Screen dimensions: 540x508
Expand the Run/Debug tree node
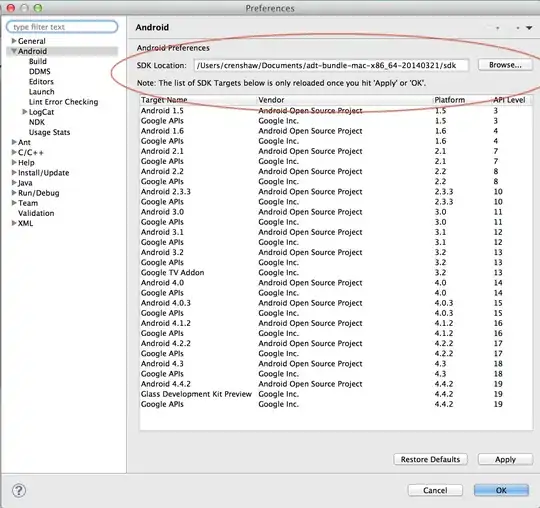(14, 193)
